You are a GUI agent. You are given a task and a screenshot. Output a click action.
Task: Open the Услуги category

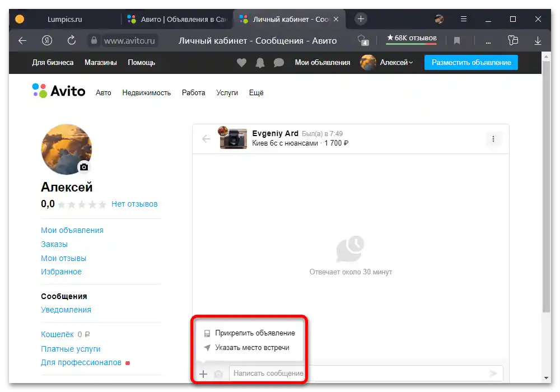point(227,93)
